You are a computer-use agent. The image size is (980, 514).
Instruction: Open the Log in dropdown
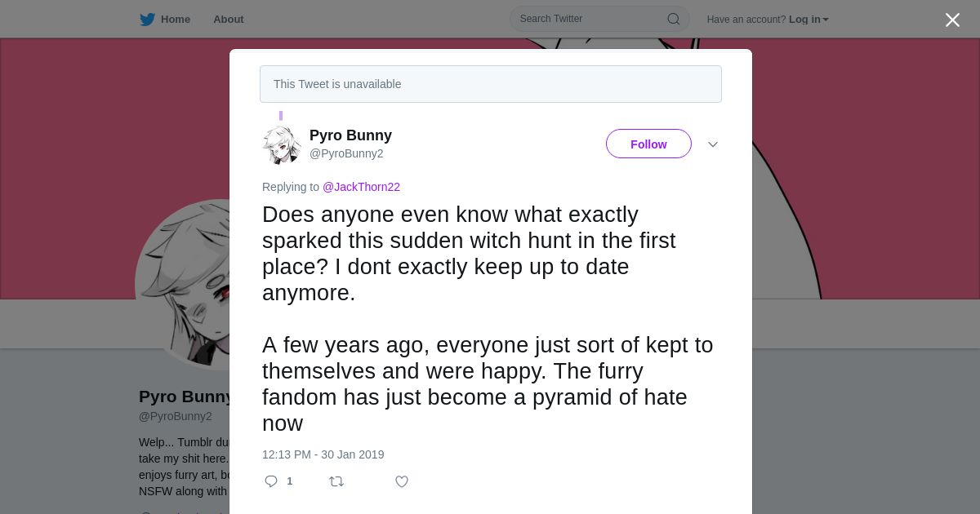(808, 20)
